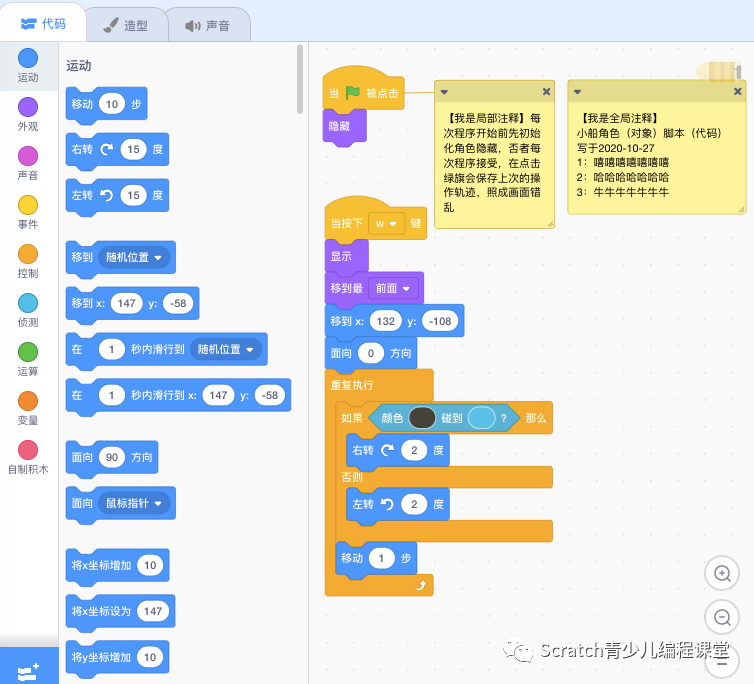
Task: Open 随机位置 dropdown in 秒内滑行到 block
Action: [226, 349]
